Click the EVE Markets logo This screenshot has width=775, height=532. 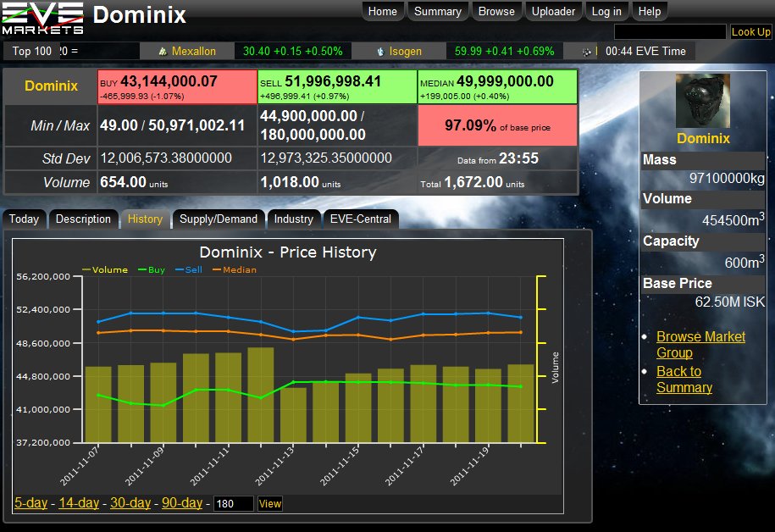pyautogui.click(x=42, y=19)
